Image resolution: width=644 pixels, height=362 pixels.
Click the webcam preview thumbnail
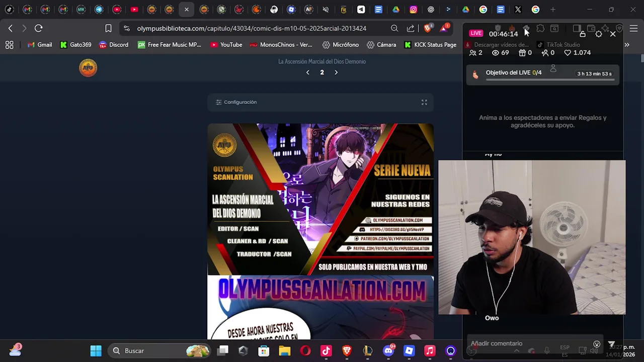(x=532, y=237)
